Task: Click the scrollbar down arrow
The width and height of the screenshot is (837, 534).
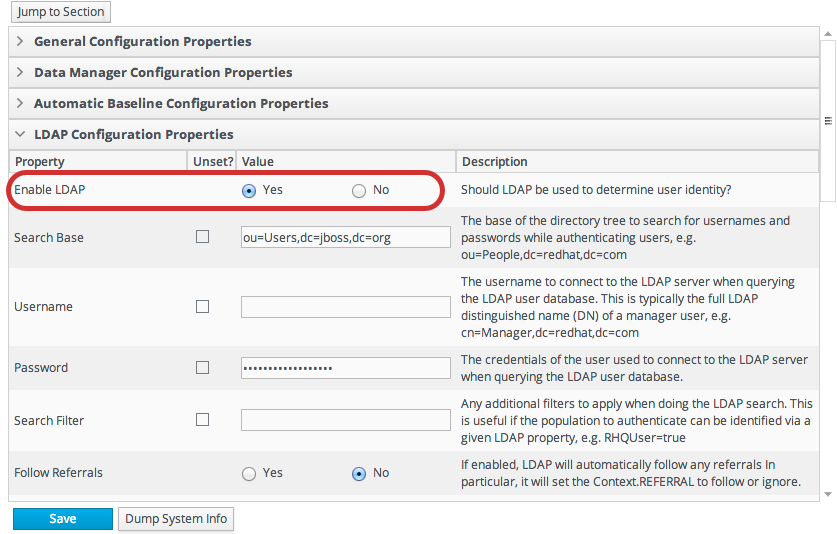Action: (x=827, y=494)
